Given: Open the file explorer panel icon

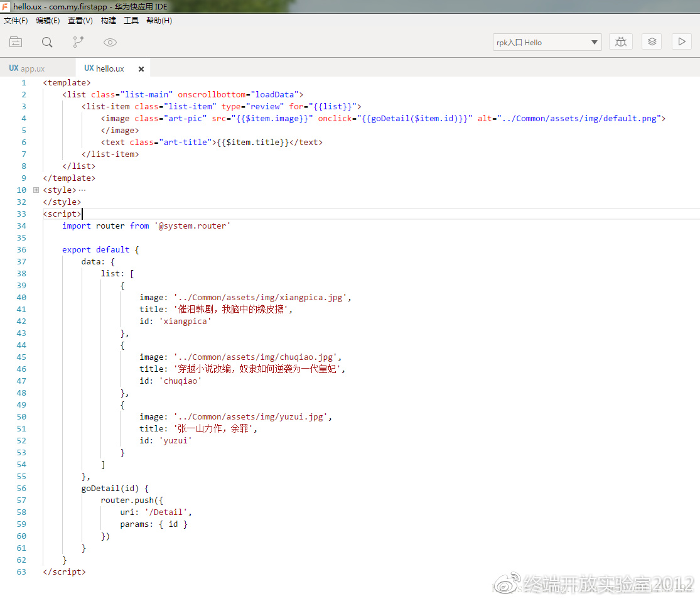Looking at the screenshot, I should click(16, 42).
